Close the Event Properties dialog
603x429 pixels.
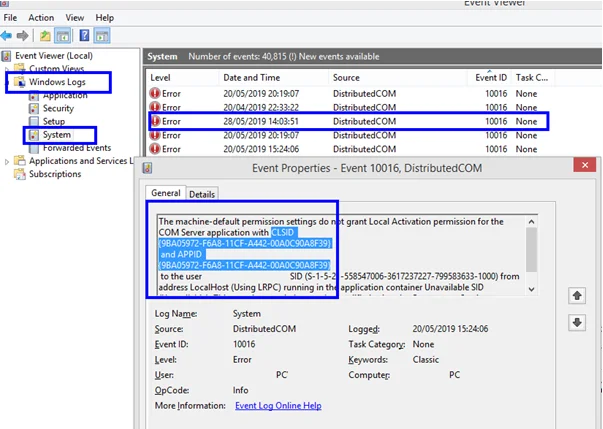[x=585, y=165]
